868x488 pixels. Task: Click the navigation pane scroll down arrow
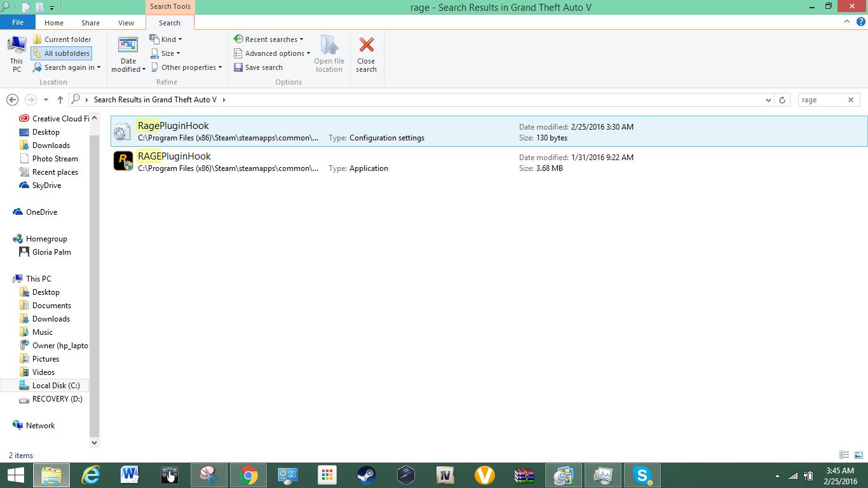pyautogui.click(x=95, y=442)
